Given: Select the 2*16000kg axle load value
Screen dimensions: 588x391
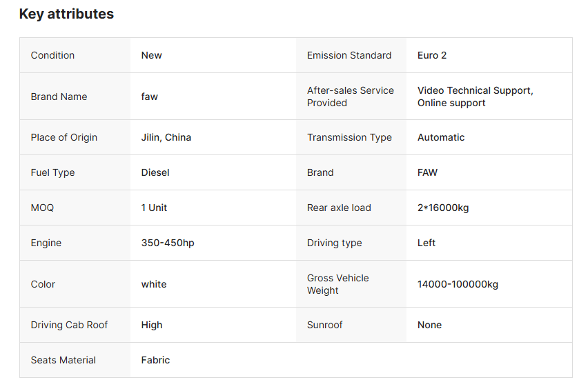Looking at the screenshot, I should [443, 208].
